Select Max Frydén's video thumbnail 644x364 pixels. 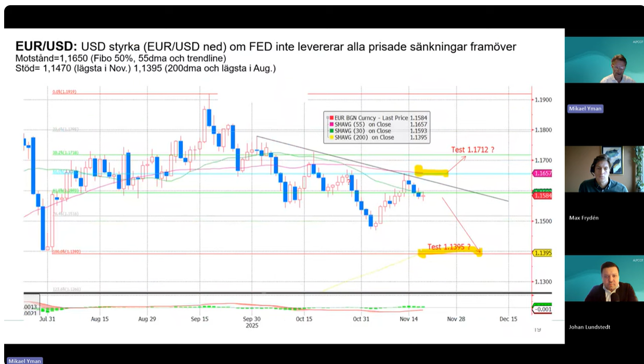[604, 169]
